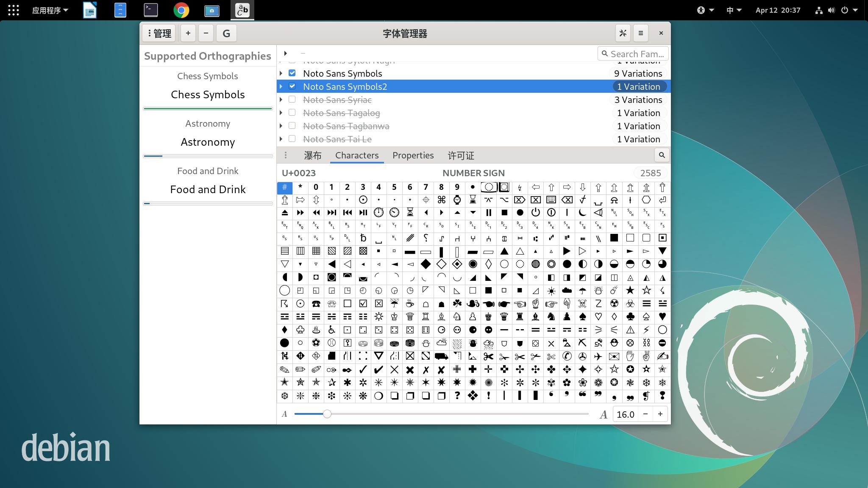868x488 pixels.
Task: Adjust the font size preview slider
Action: point(441,414)
